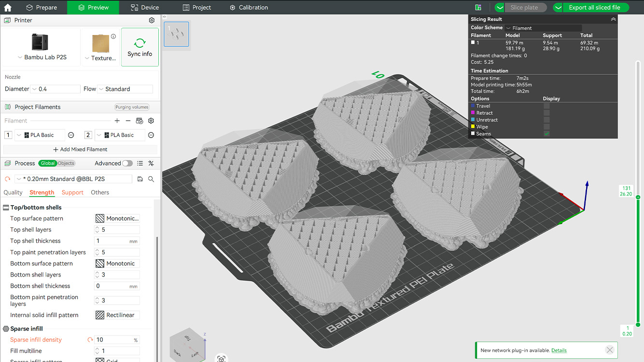
Task: Dismiss the network plug-in notification
Action: point(610,350)
